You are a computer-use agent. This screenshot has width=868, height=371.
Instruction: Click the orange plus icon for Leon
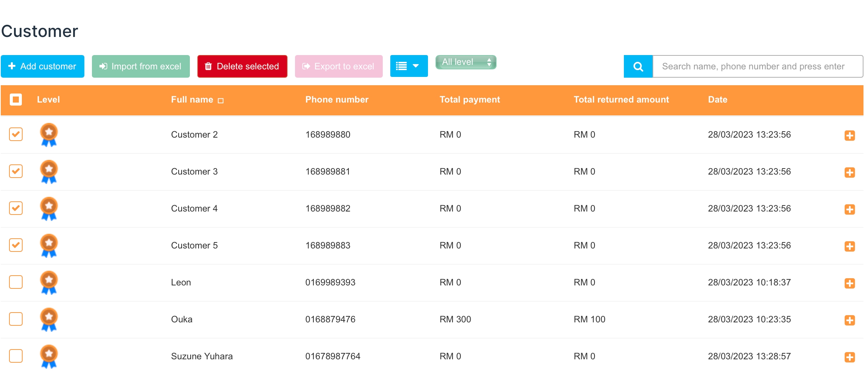pyautogui.click(x=849, y=283)
